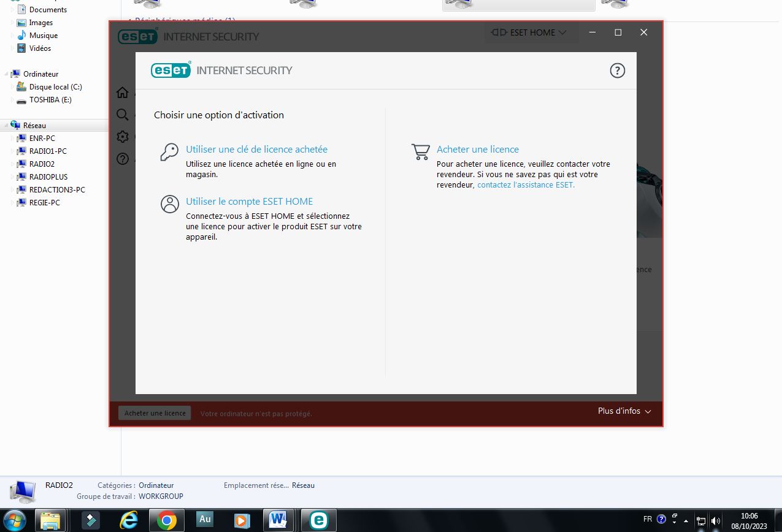
Task: Select Musique library in Explorer sidebar
Action: pos(43,36)
